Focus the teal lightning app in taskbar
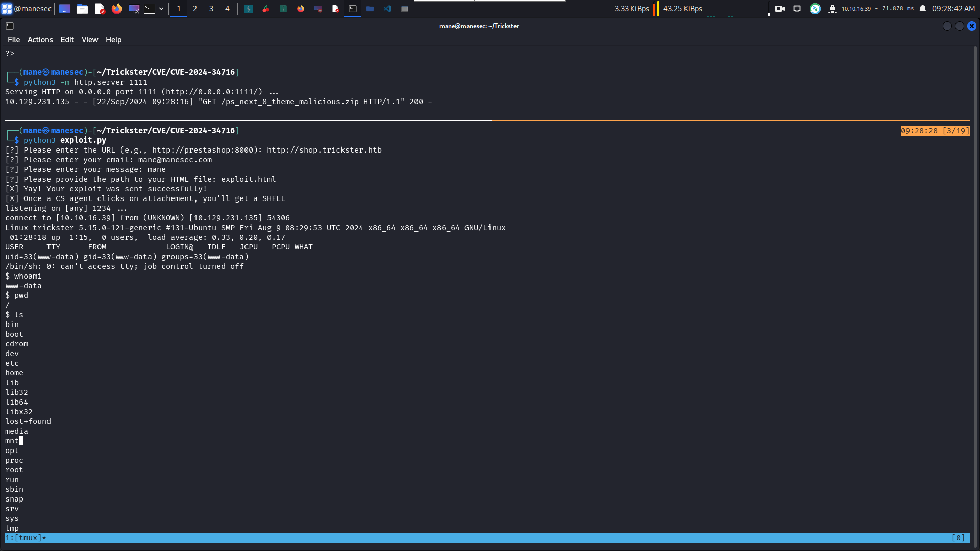This screenshot has width=980, height=551. tap(249, 9)
